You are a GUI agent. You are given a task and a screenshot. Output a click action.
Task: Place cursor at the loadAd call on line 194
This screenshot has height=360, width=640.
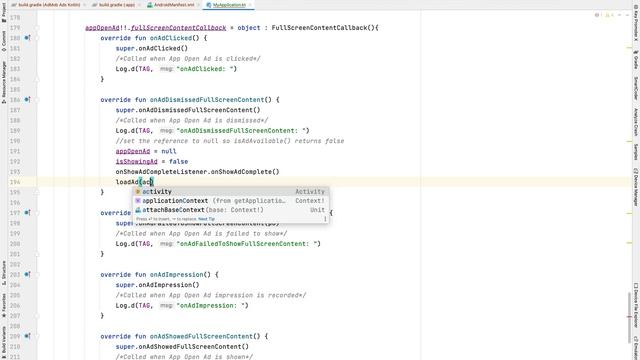point(127,182)
